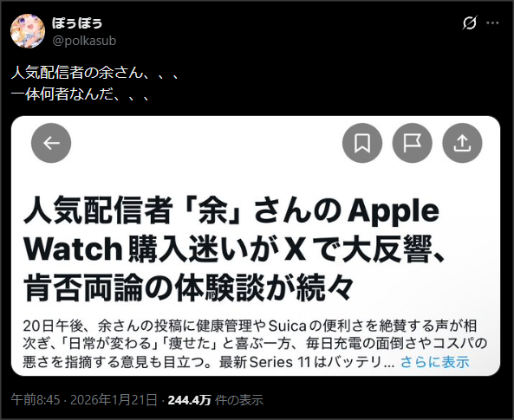Open the attached screenshot via blank space beside the back arrow
514x420 pixels.
[x=206, y=143]
